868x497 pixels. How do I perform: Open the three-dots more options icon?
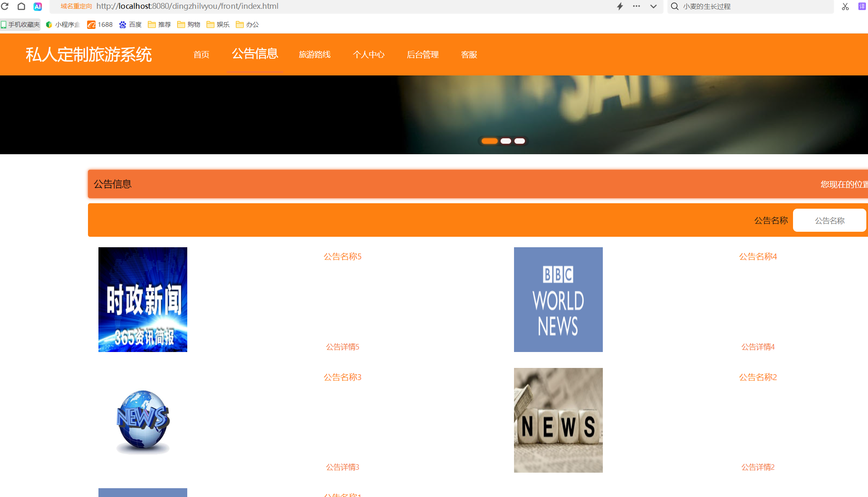[x=636, y=6]
